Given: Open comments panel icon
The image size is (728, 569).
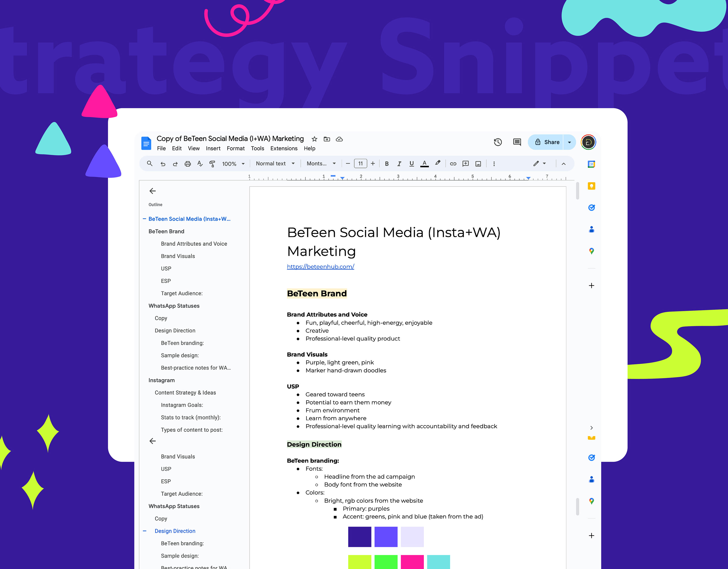Looking at the screenshot, I should click(517, 142).
